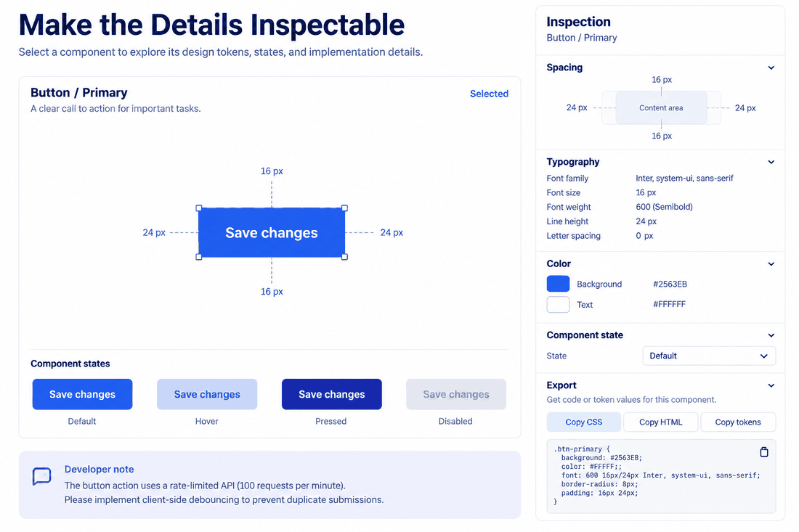The image size is (799, 532).
Task: Click the Selected label on the component card
Action: (x=489, y=94)
